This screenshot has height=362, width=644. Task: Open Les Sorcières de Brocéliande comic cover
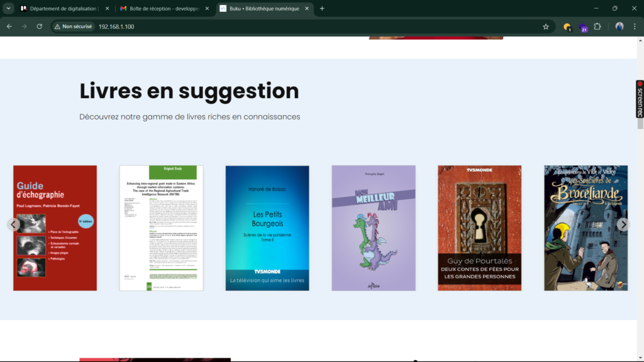point(586,228)
